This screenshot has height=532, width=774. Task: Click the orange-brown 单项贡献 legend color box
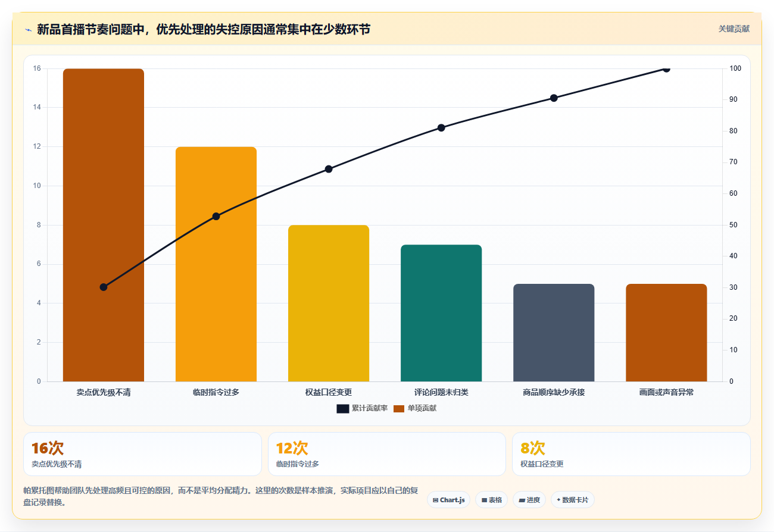pos(399,409)
